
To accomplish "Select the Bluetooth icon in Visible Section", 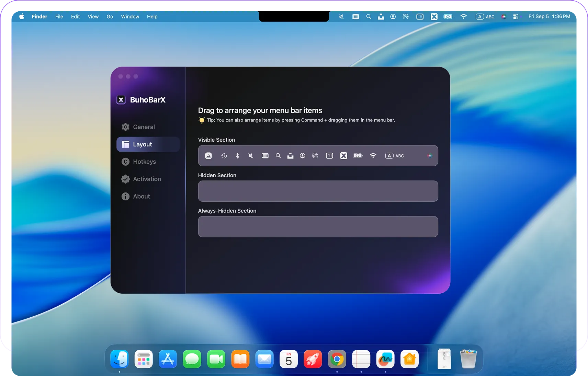I will [238, 156].
